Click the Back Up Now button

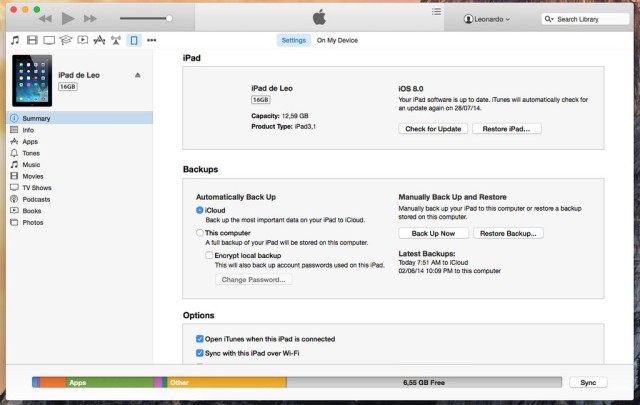433,232
